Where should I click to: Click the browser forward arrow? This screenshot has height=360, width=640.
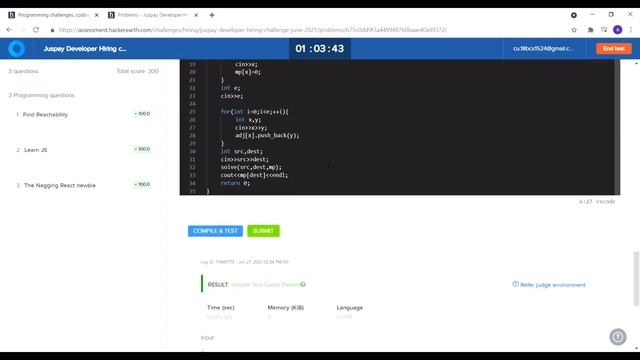pyautogui.click(x=22, y=30)
